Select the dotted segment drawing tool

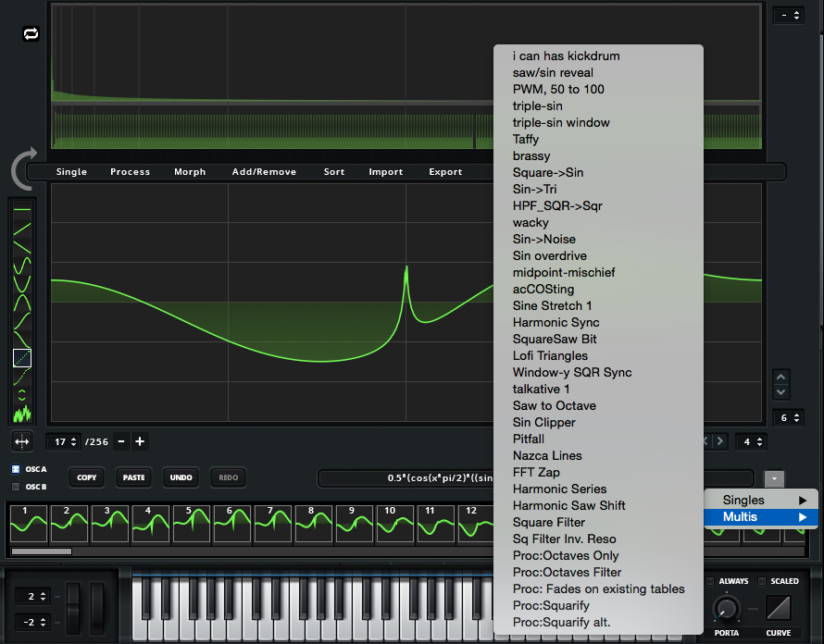21,357
